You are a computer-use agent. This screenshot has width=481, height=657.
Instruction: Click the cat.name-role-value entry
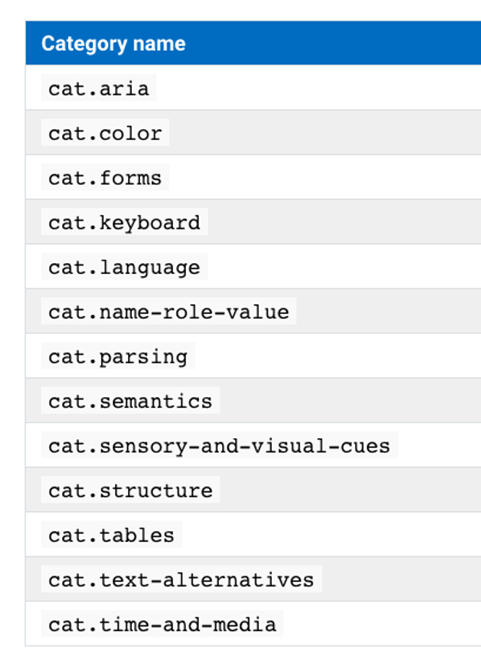[168, 311]
